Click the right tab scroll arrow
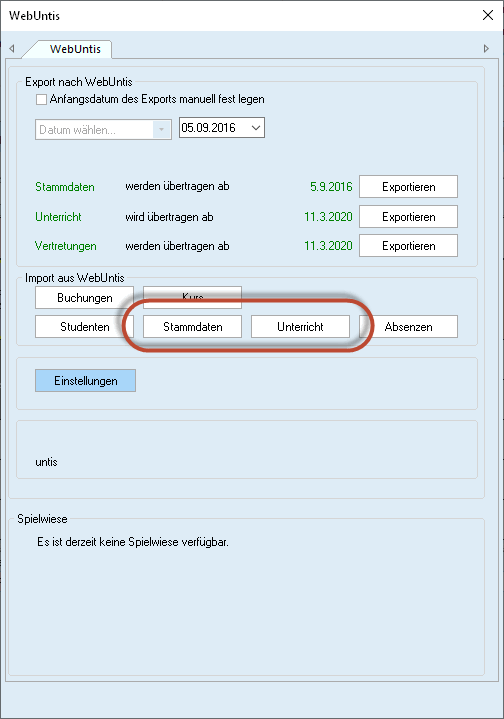The width and height of the screenshot is (504, 719). coord(486,48)
